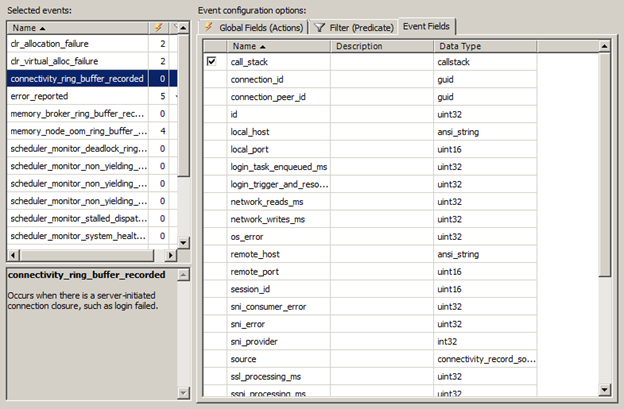Screen dimensions: 624x409
Task: Click the local_port field row
Action: click(370, 150)
